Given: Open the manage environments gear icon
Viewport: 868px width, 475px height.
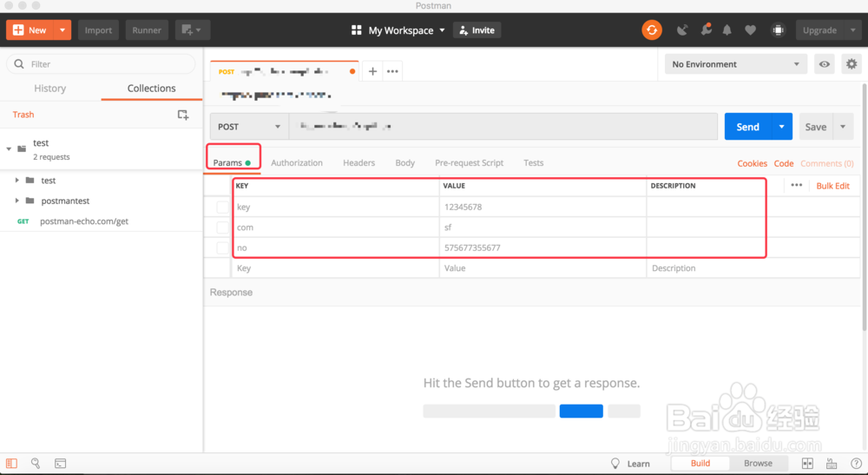Looking at the screenshot, I should tap(852, 64).
